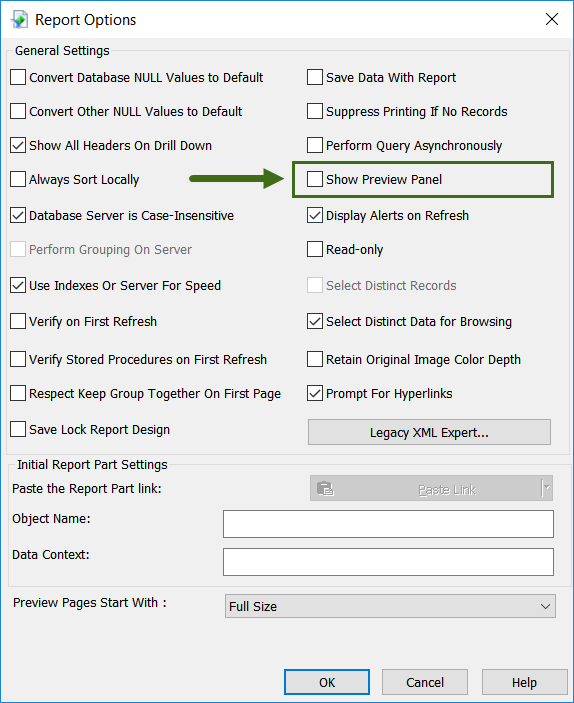Image resolution: width=574 pixels, height=703 pixels.
Task: Focus the Data Context input field
Action: click(x=388, y=562)
